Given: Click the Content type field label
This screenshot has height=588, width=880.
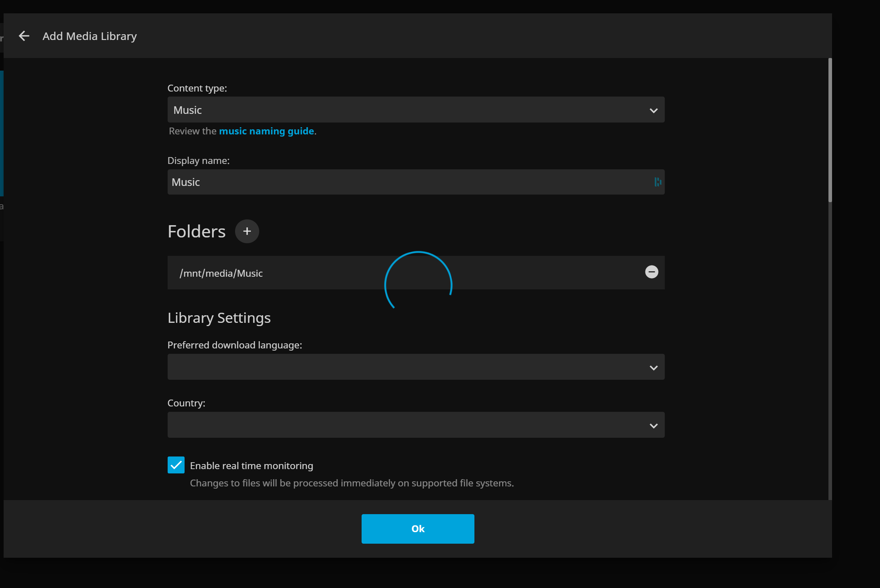Looking at the screenshot, I should coord(197,89).
